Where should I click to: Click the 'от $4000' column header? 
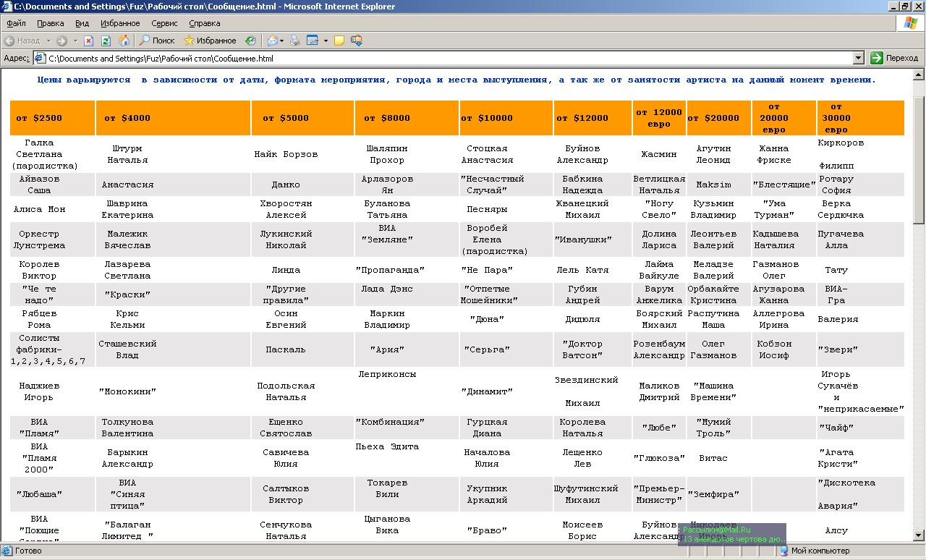(x=173, y=118)
